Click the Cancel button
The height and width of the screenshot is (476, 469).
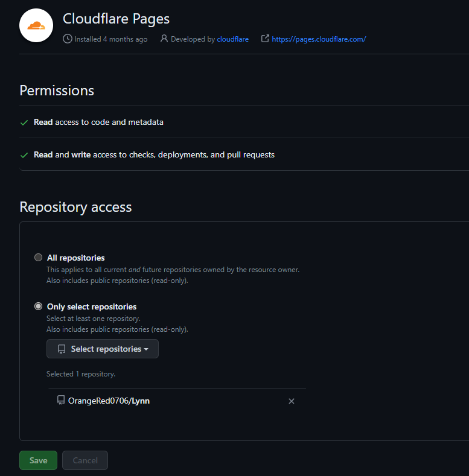point(85,460)
